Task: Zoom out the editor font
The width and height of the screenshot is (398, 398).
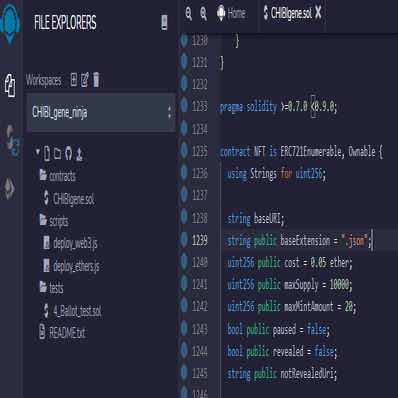Action: 189,14
